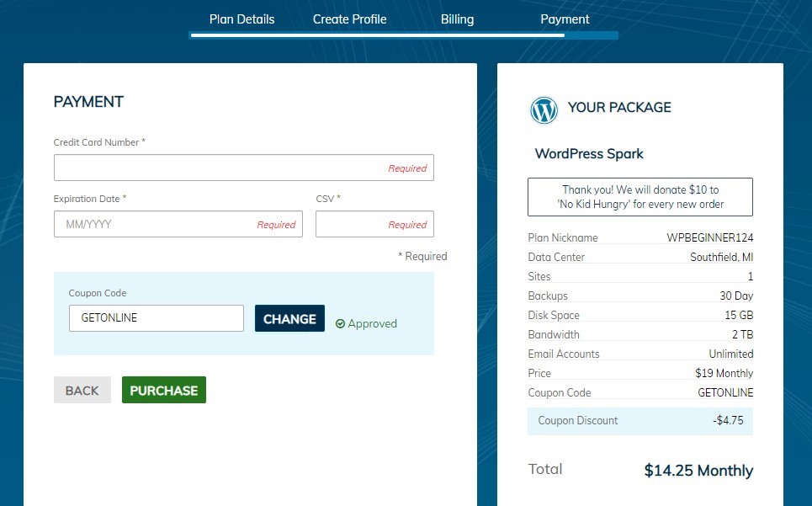The width and height of the screenshot is (812, 506).
Task: Click plan nickname WPBEGINNER124
Action: 710,237
